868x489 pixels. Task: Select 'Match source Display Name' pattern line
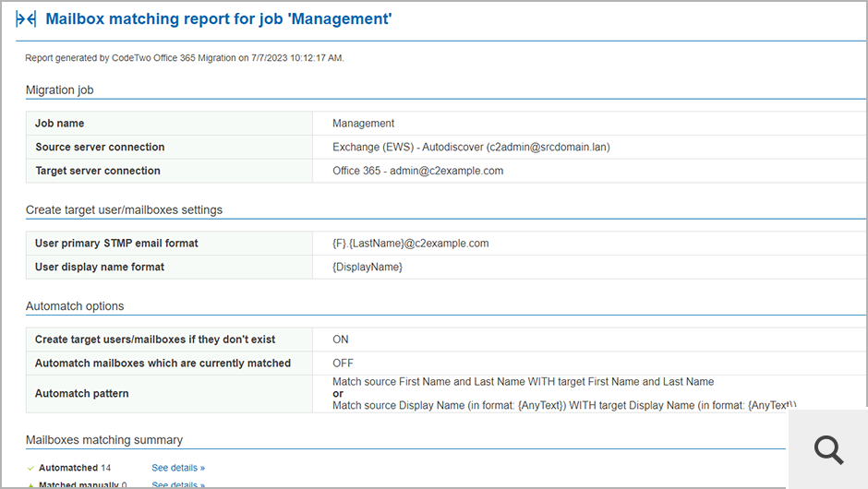click(x=563, y=405)
